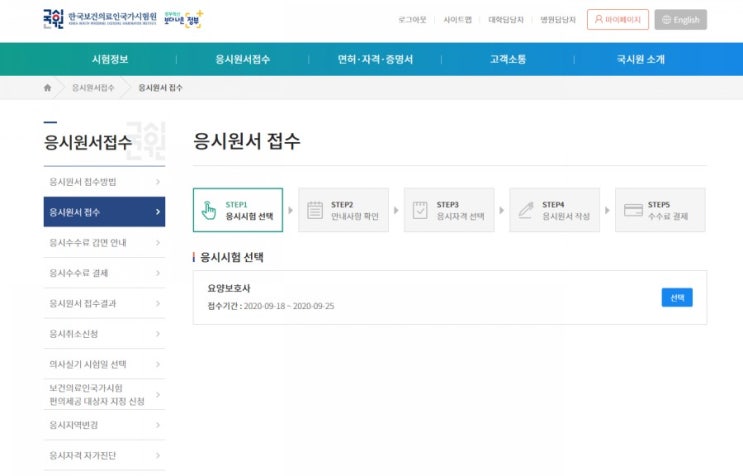The height and width of the screenshot is (476, 743).
Task: Open the 시험정보 main menu
Action: (110, 59)
